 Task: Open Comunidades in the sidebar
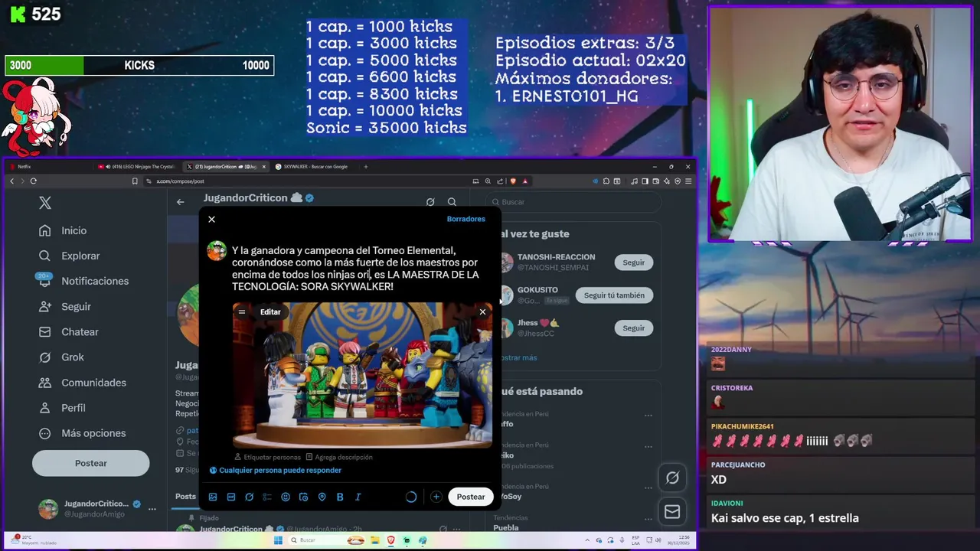click(83, 382)
